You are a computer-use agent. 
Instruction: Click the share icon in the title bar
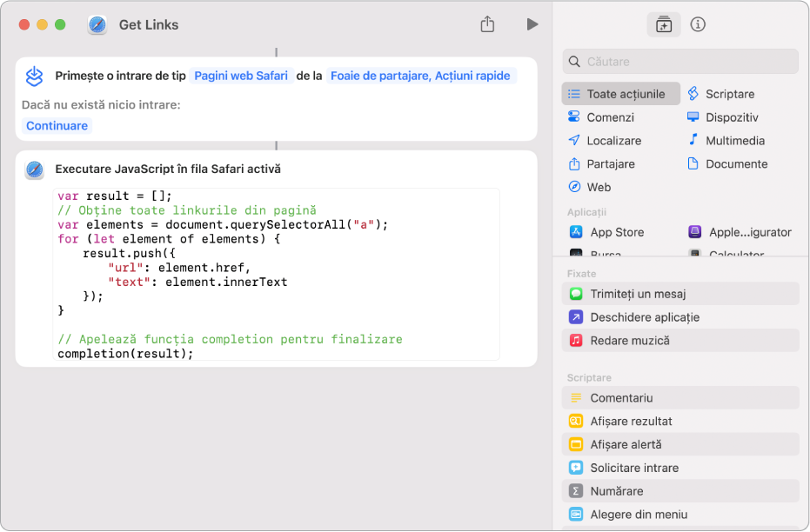(x=487, y=23)
